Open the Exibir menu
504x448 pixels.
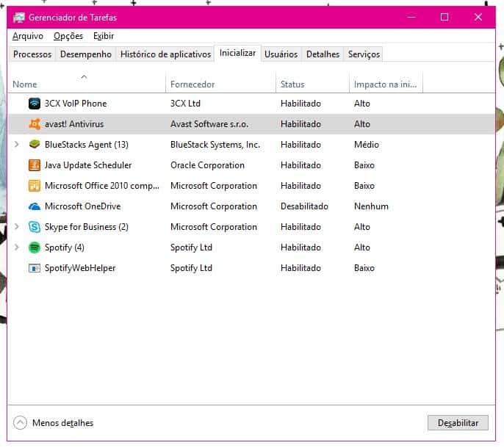coord(104,36)
